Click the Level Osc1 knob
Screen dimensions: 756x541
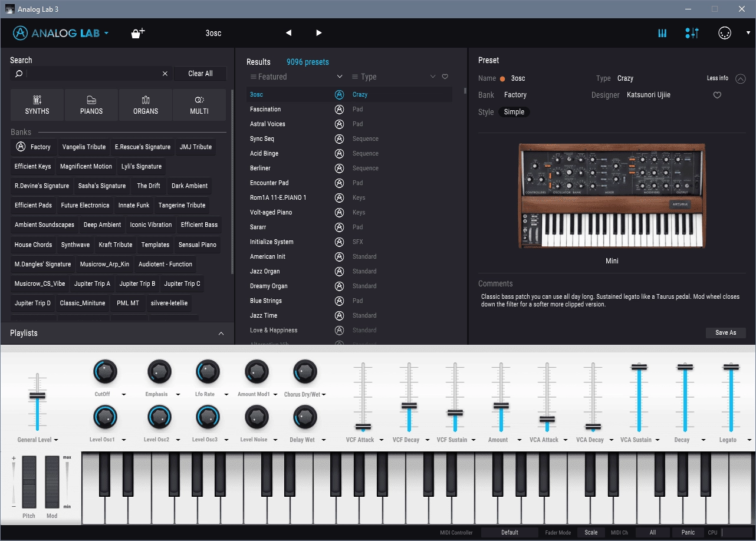(105, 417)
